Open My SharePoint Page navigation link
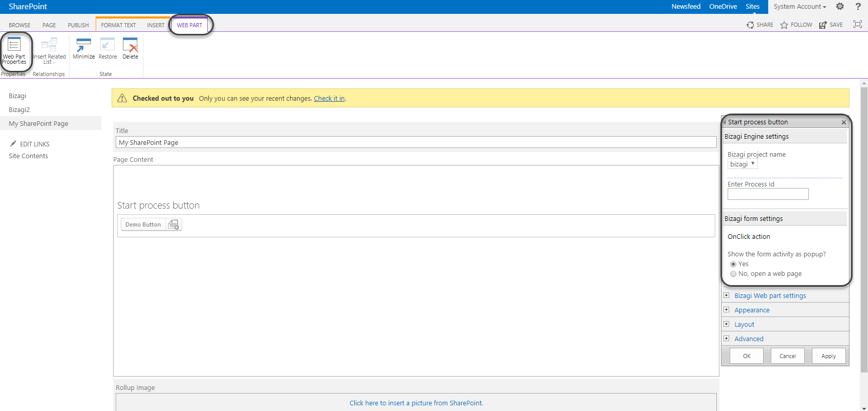The height and width of the screenshot is (411, 868). [39, 124]
